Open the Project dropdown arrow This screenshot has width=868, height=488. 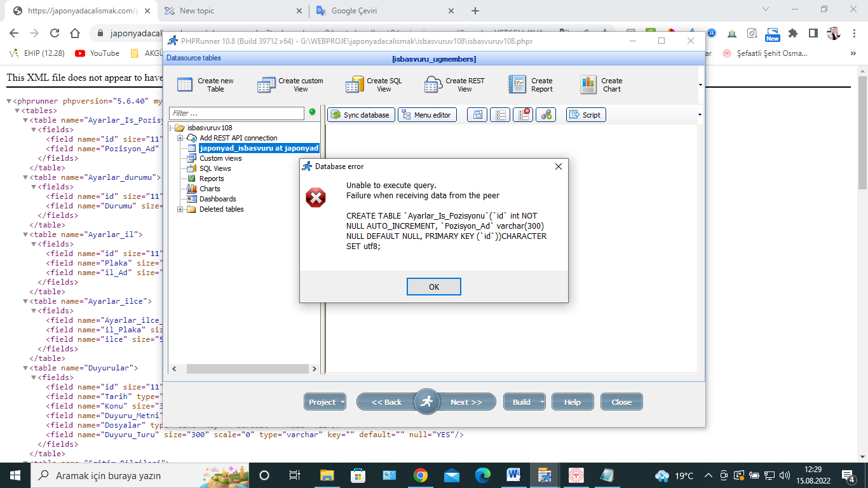tap(342, 402)
